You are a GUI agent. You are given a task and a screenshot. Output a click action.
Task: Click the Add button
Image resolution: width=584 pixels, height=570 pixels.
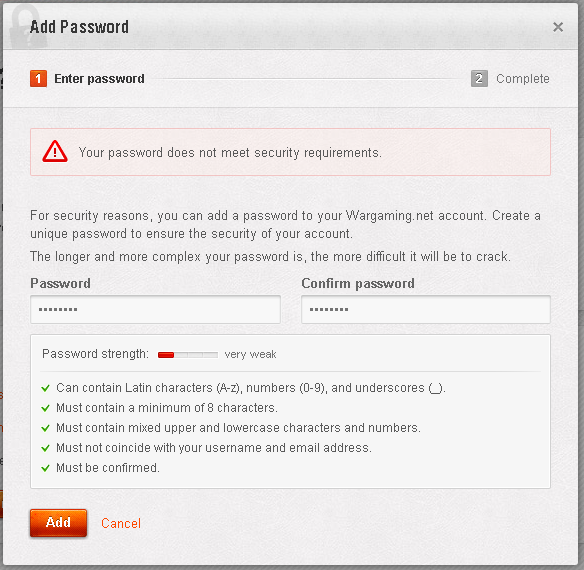[x=58, y=523]
